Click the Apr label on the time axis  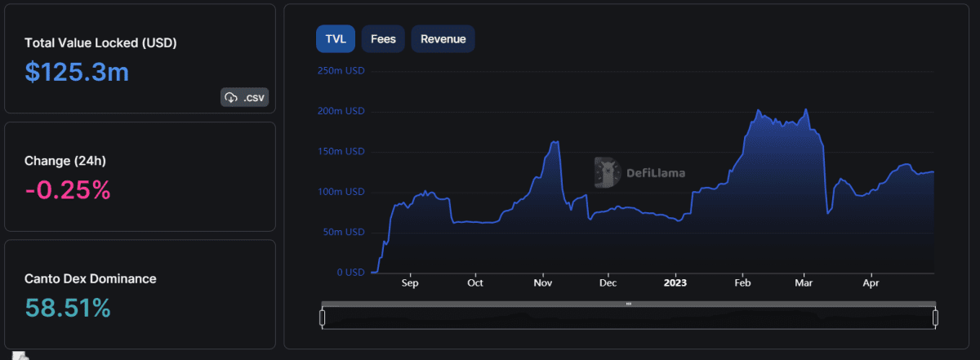tap(871, 283)
